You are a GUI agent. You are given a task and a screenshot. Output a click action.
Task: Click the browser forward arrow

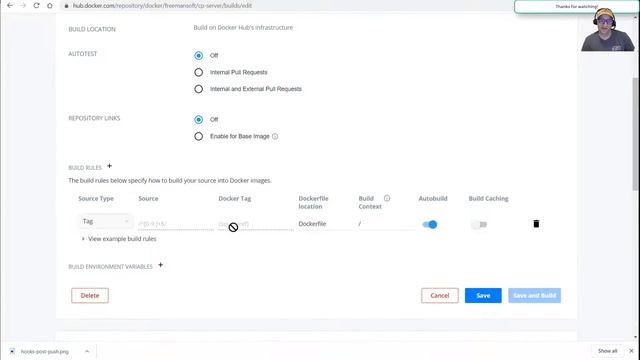(23, 6)
